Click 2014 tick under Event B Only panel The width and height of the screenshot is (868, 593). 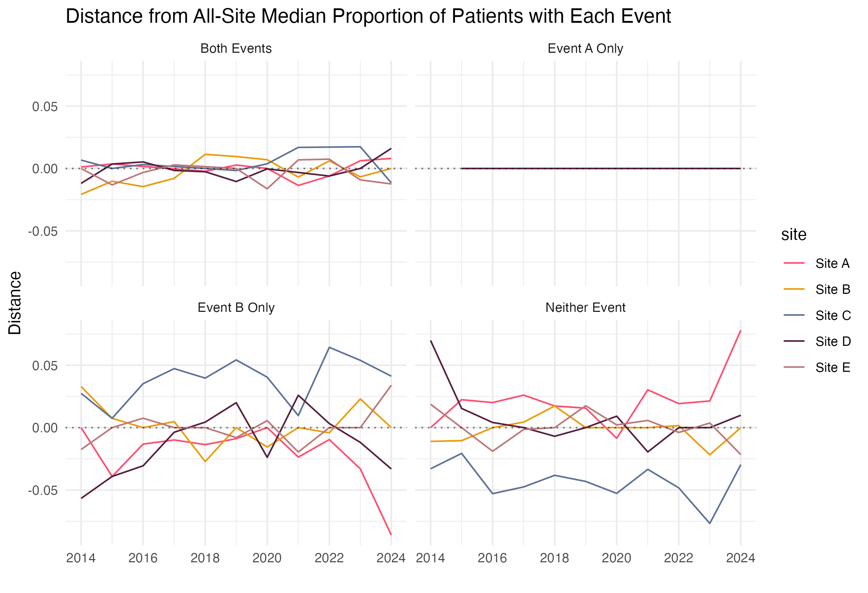point(81,558)
